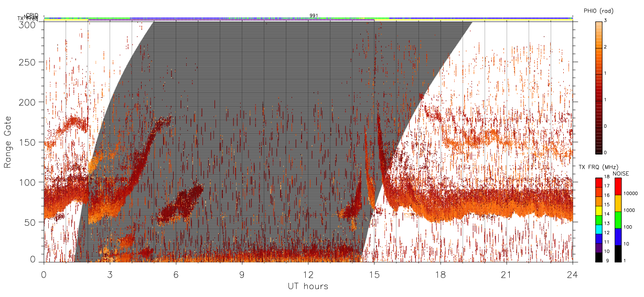This screenshot has height=297, width=644.
Task: Click the Range Gate tick label '50'
Action: [31, 222]
